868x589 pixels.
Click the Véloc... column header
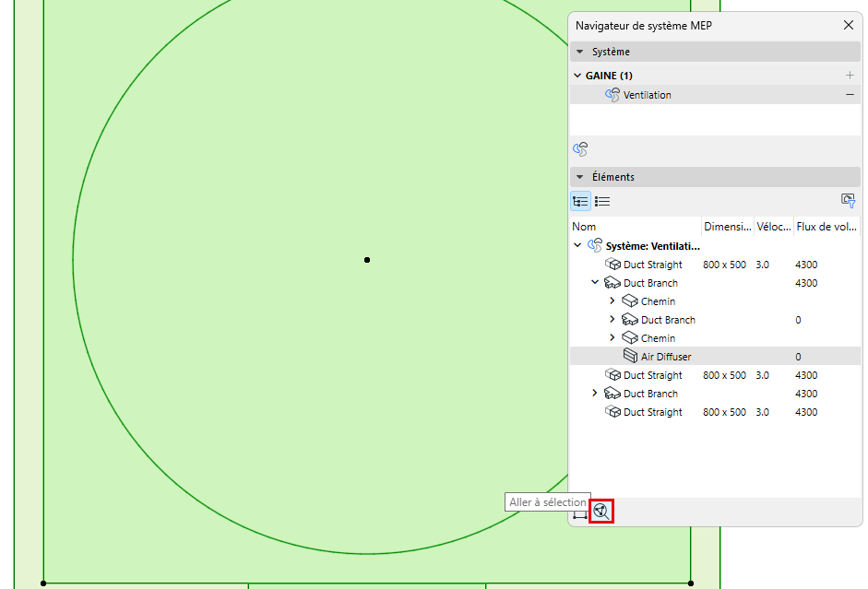click(773, 226)
